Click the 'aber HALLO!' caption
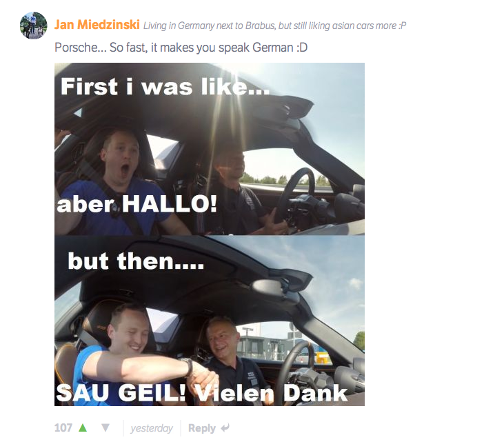 (x=137, y=204)
